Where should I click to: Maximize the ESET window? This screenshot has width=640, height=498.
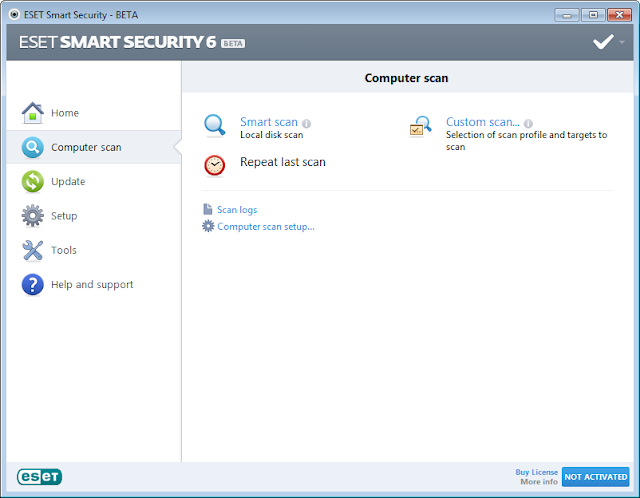[593, 15]
